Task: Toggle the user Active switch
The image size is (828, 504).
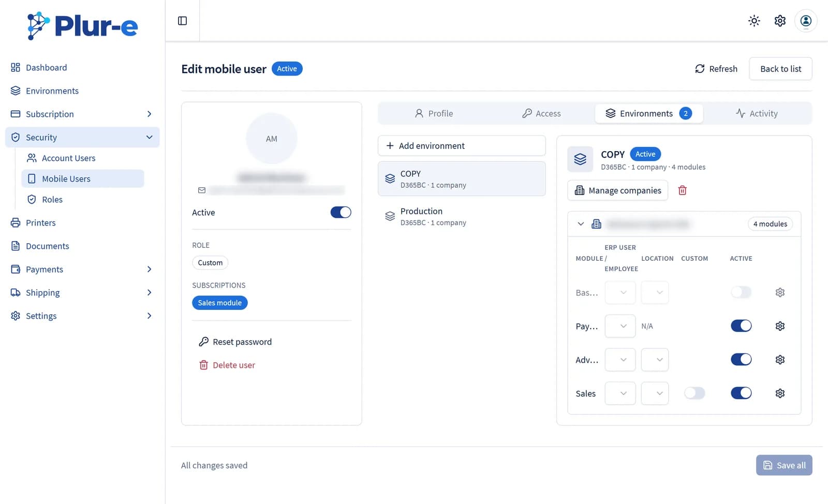Action: pos(341,212)
